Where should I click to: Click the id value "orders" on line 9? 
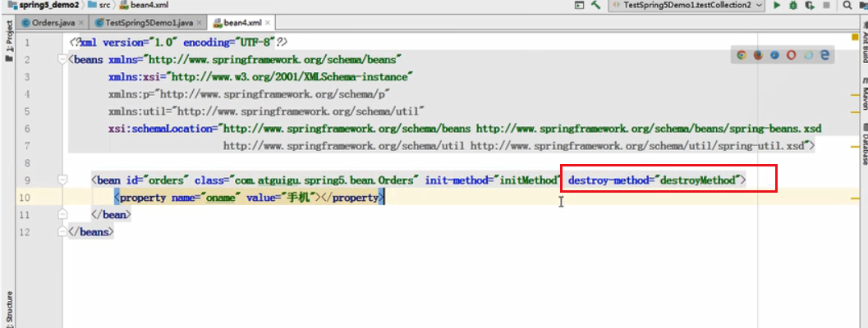tap(164, 180)
